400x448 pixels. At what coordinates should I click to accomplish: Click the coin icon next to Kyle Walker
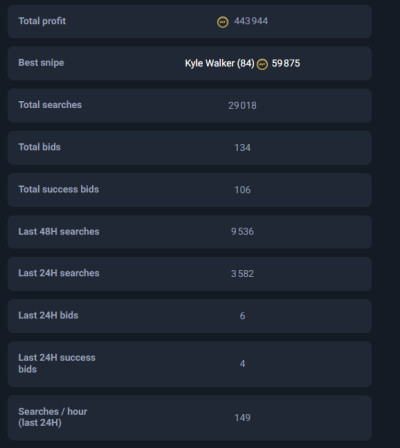262,64
